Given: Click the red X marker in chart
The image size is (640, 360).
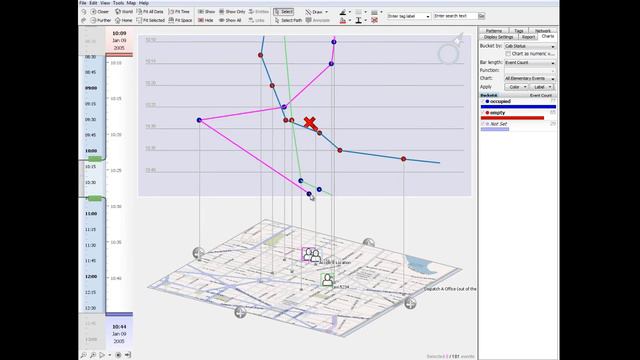Looking at the screenshot, I should click(310, 122).
